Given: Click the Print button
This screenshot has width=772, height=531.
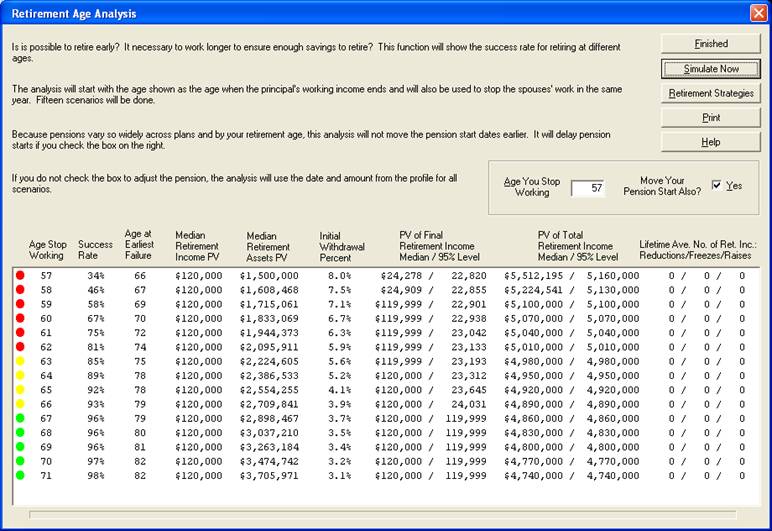Looking at the screenshot, I should tap(711, 118).
